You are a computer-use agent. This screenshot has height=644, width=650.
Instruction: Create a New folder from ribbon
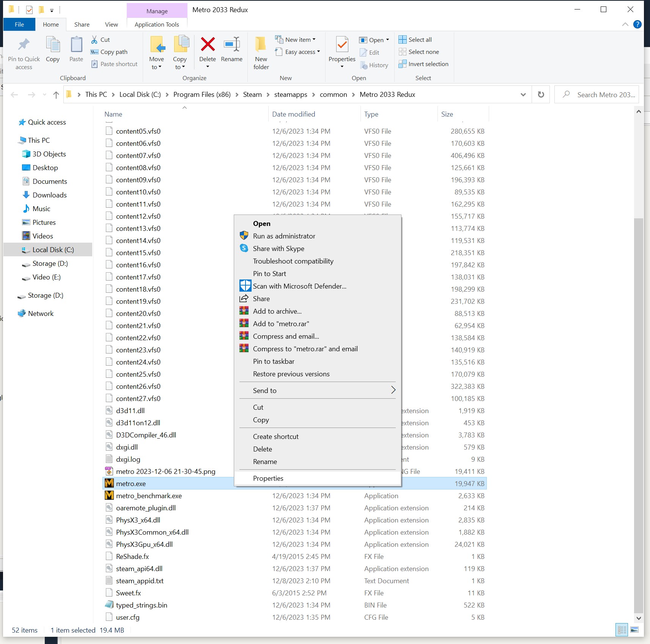pyautogui.click(x=261, y=52)
